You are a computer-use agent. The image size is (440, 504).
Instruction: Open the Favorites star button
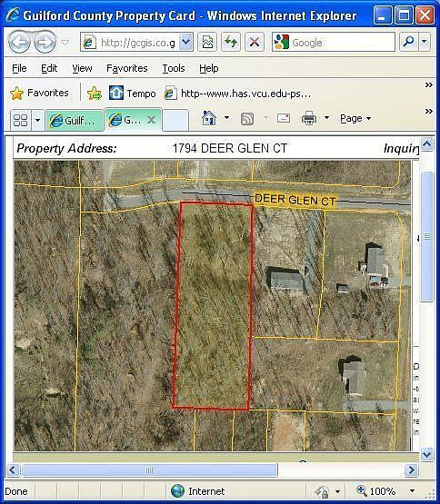[x=39, y=94]
